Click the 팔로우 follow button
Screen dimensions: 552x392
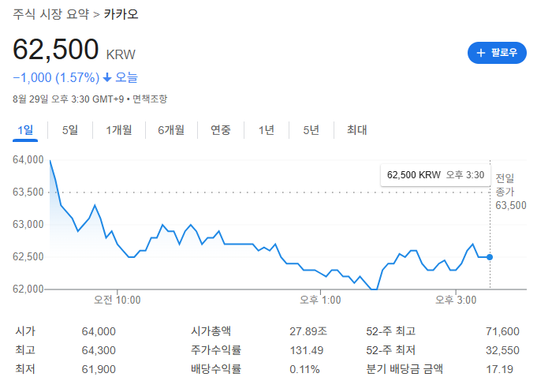[x=497, y=53]
